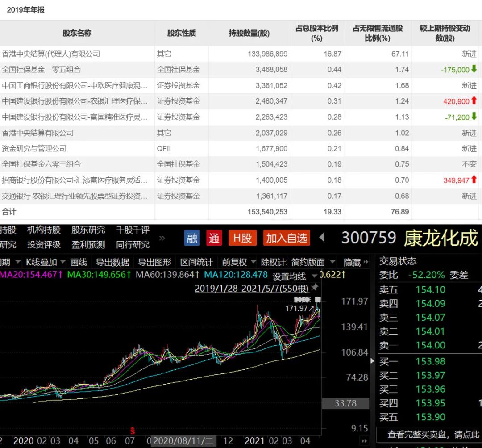This screenshot has height=448, width=482.
Task: Open the 同行研究 menu item
Action: 133,245
